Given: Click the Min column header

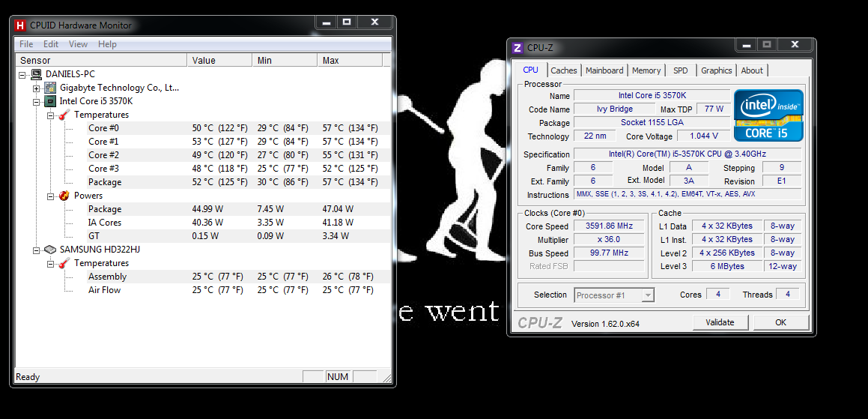Looking at the screenshot, I should point(285,61).
